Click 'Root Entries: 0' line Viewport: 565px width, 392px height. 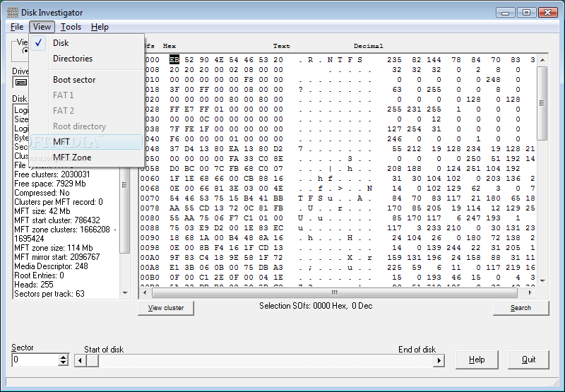39,275
